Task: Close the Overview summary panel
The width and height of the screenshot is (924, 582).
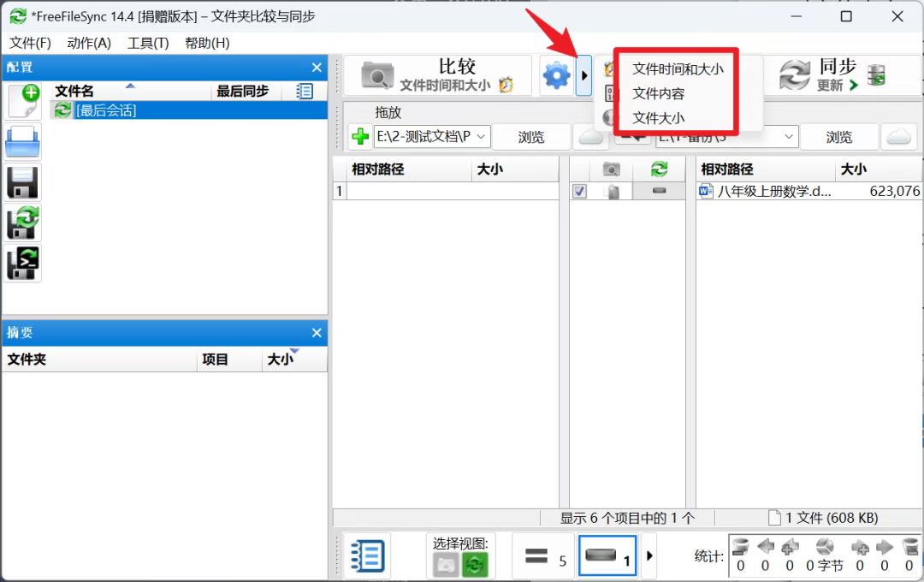Action: point(317,333)
